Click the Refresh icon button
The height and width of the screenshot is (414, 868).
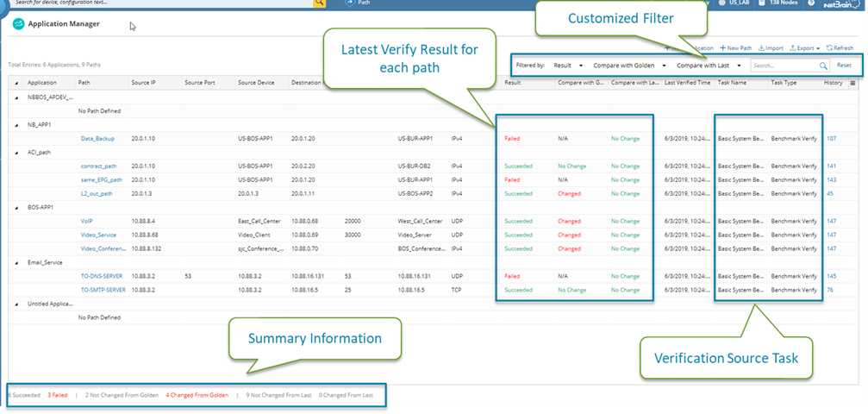840,48
